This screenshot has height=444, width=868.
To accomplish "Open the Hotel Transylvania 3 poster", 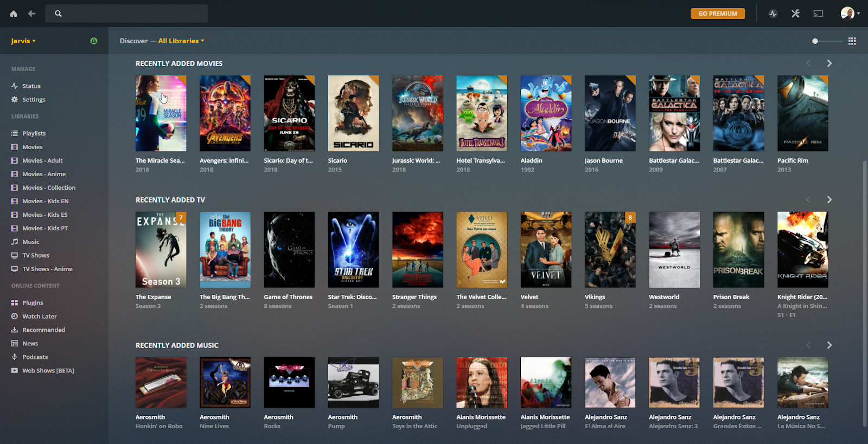I will coord(482,113).
